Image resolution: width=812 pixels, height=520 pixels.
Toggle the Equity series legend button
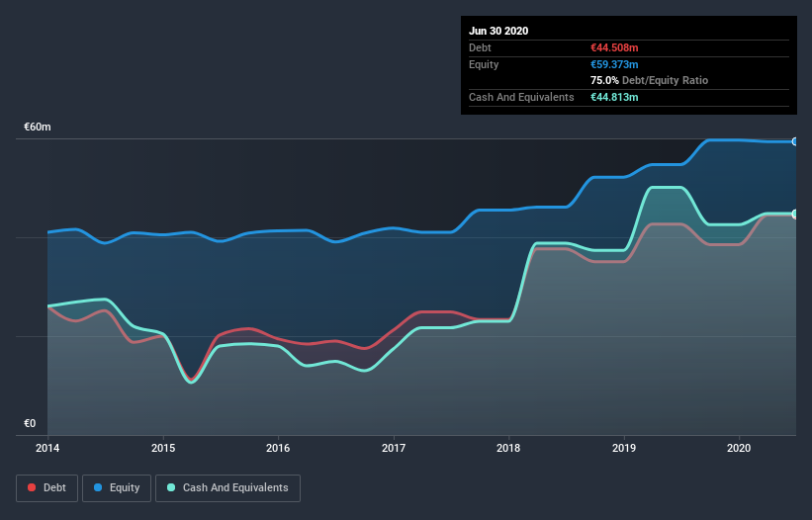[117, 488]
